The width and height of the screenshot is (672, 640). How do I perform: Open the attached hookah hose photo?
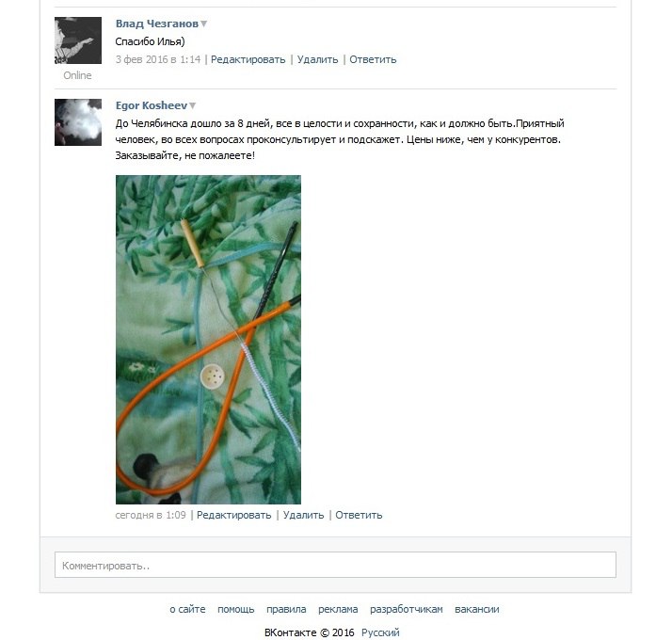(x=208, y=340)
